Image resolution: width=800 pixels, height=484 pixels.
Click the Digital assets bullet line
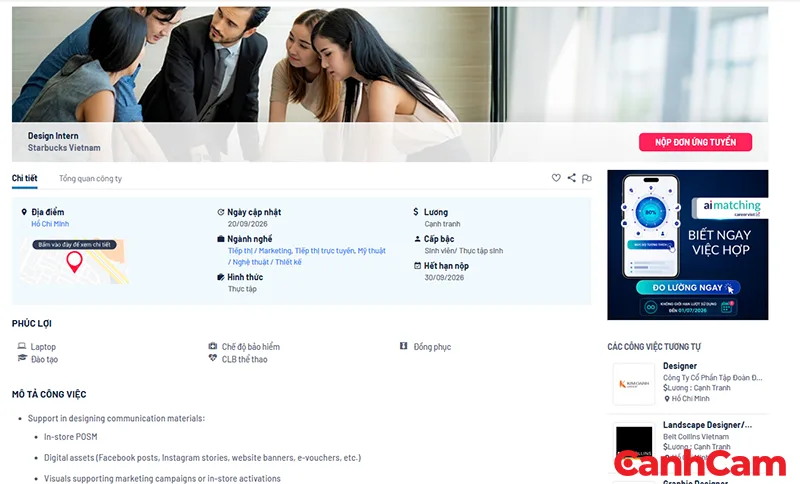(202, 458)
